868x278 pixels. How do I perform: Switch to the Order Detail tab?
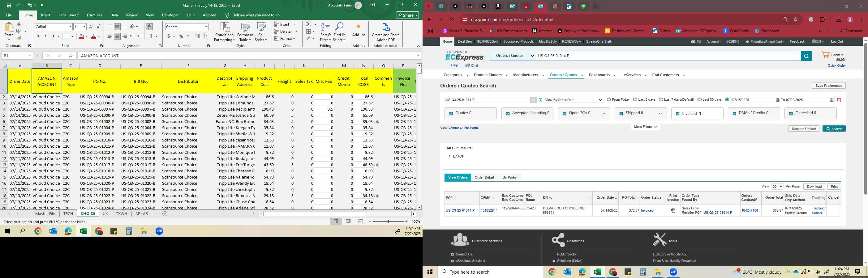[484, 177]
